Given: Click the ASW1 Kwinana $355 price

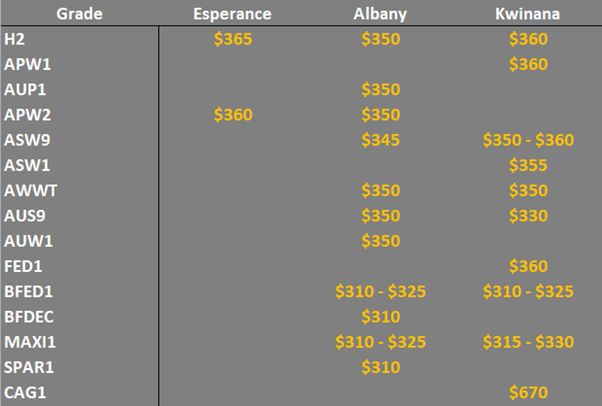Looking at the screenshot, I should click(528, 165).
